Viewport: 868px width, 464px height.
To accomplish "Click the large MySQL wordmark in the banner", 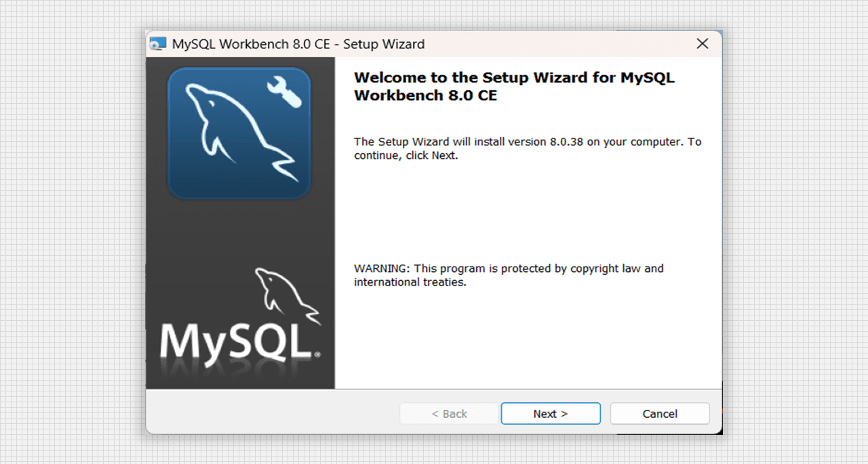I will click(x=237, y=341).
